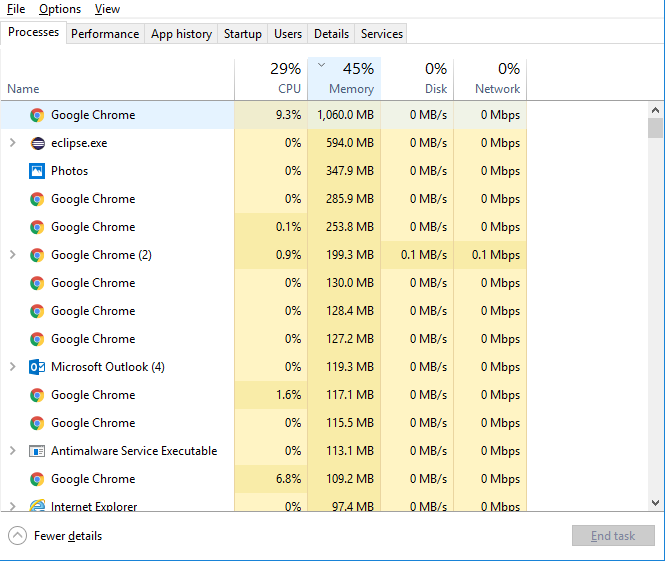Viewport: 665px width, 561px height.
Task: Click the eclipse.exe process icon
Action: tap(37, 143)
